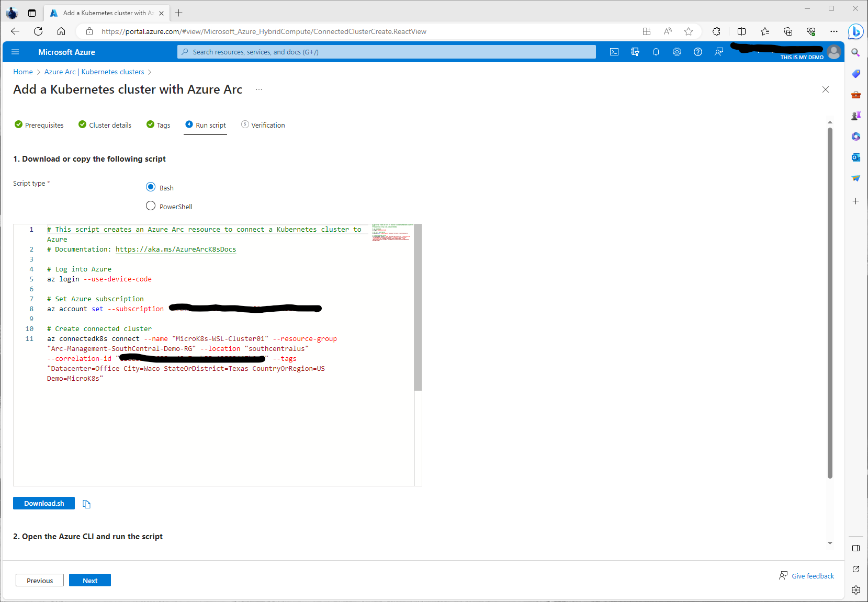Select PowerShell script type
Screen dimensions: 868x602
pos(151,206)
